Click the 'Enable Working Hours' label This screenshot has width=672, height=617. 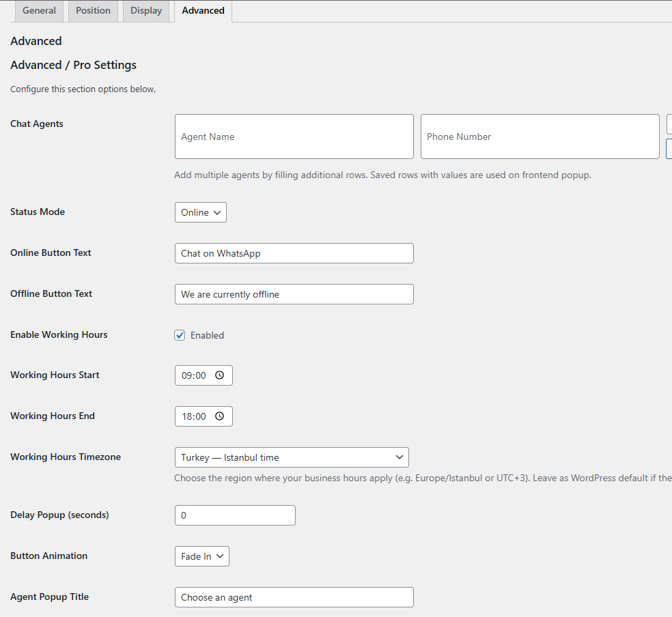[x=59, y=335]
